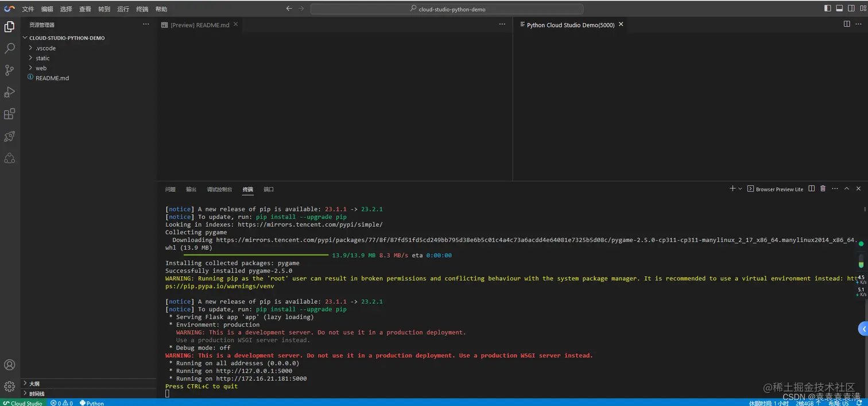Switch to the 输出 panel tab
Image resolution: width=868 pixels, height=406 pixels.
(x=191, y=190)
